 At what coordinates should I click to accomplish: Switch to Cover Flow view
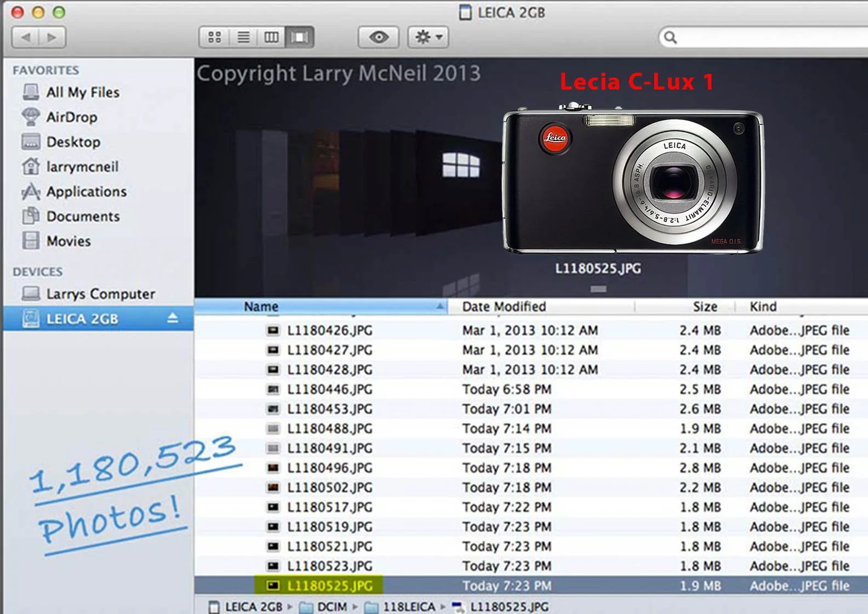pyautogui.click(x=300, y=37)
